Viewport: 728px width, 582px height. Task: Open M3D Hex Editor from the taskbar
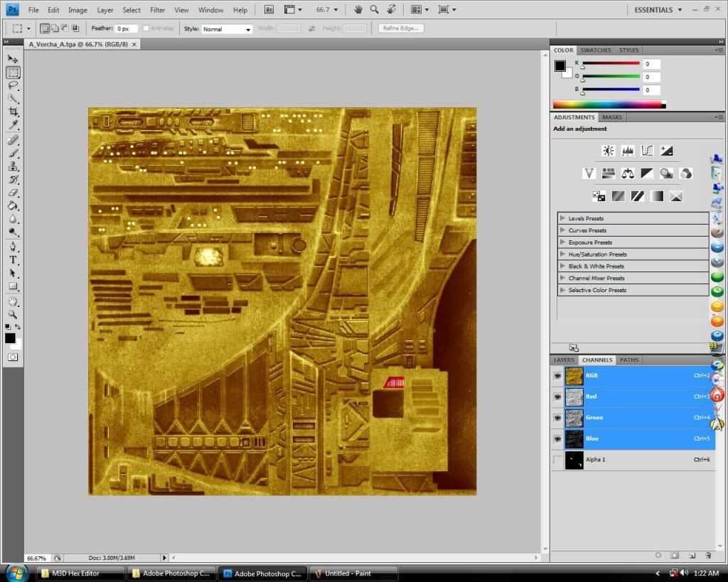[81, 573]
